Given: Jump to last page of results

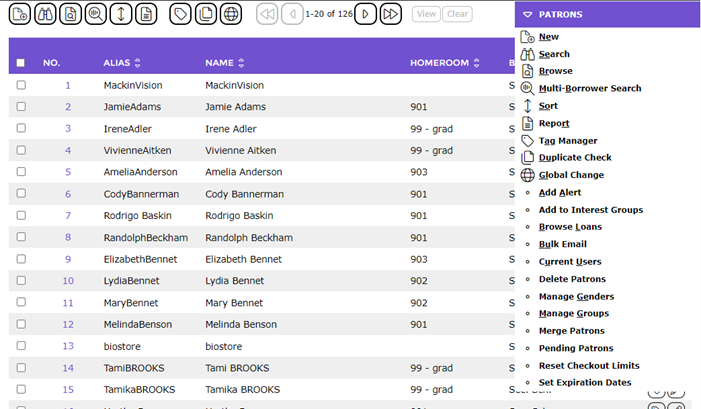Looking at the screenshot, I should [391, 14].
